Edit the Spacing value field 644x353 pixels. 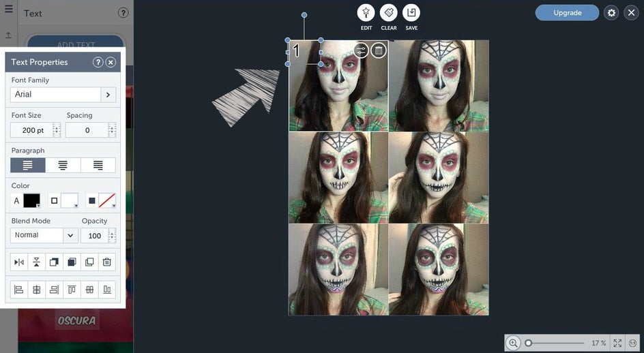pos(87,130)
